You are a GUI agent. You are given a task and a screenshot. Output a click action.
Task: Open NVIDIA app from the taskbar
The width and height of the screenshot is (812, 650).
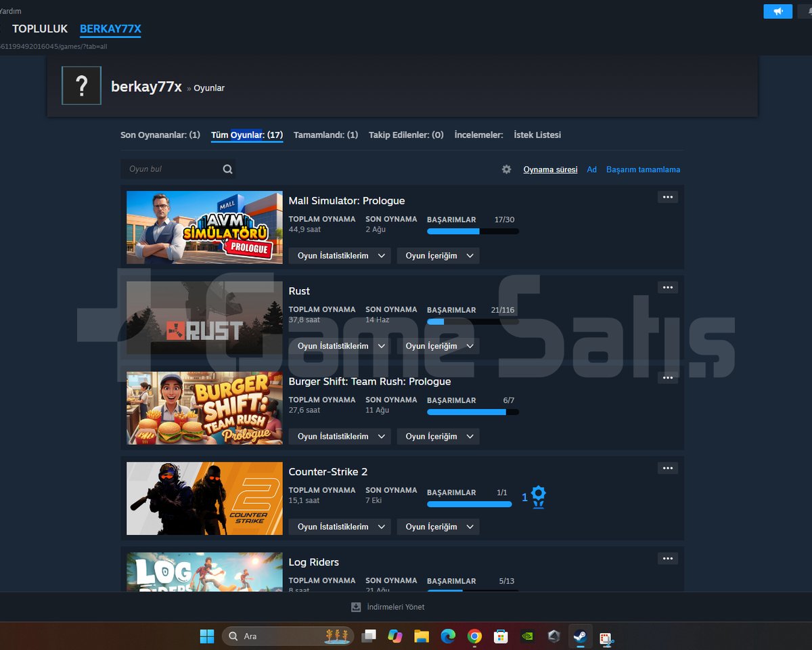(x=527, y=636)
